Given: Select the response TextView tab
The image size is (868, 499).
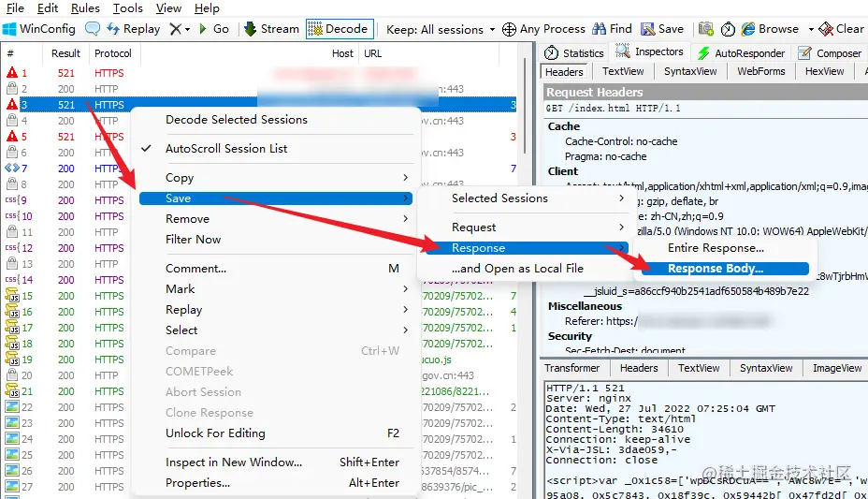Looking at the screenshot, I should pos(699,368).
